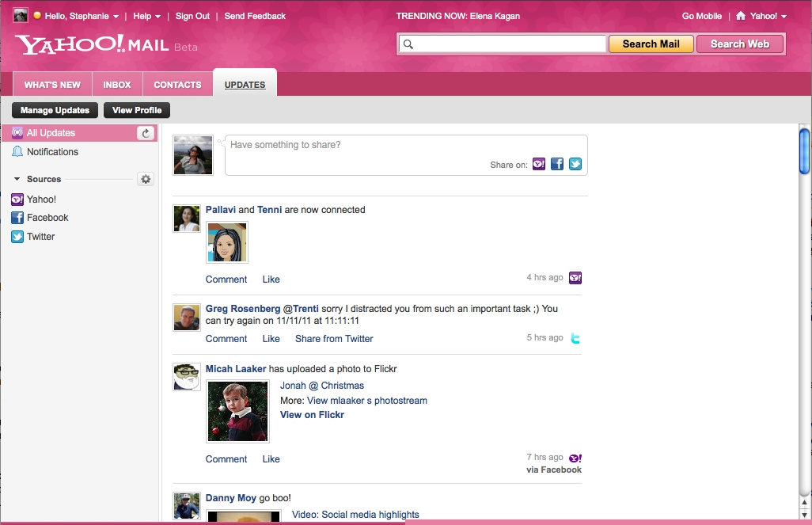This screenshot has width=812, height=525.
Task: Click the blue vertical scrollbar thumb
Action: (804, 151)
